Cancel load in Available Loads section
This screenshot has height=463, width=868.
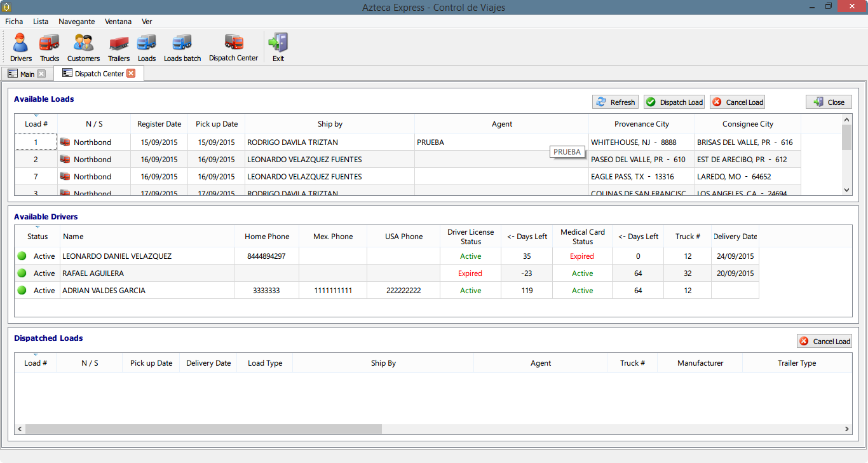tap(737, 102)
